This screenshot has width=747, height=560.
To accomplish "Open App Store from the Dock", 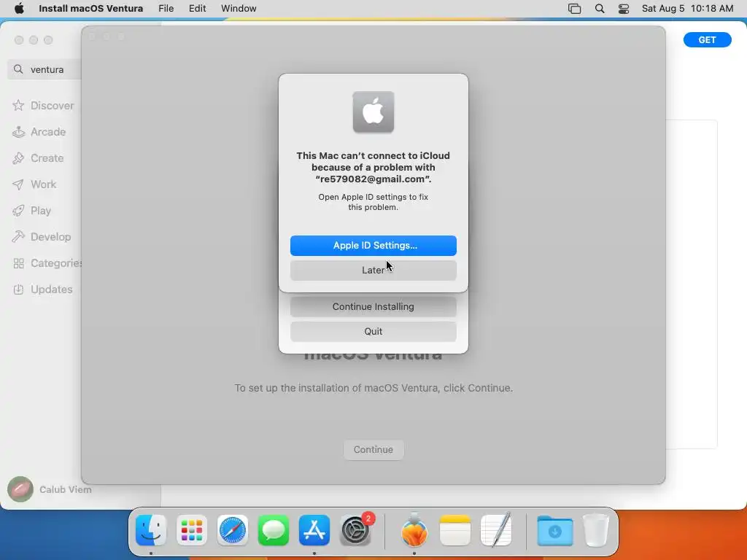I will point(314,531).
